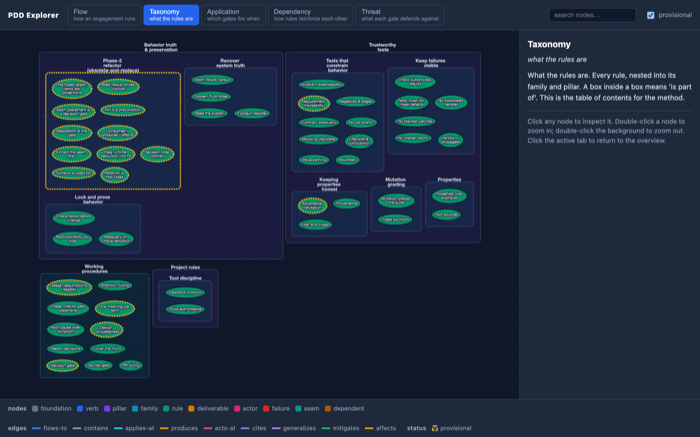Image resolution: width=700 pixels, height=437 pixels.
Task: Switch to the Application tab
Action: click(233, 15)
